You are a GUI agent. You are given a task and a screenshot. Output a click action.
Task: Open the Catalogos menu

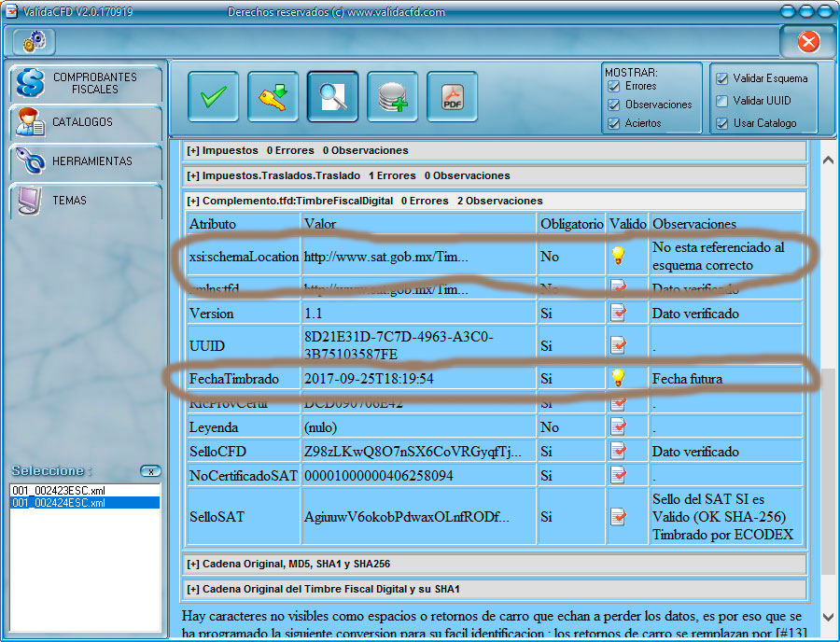86,122
